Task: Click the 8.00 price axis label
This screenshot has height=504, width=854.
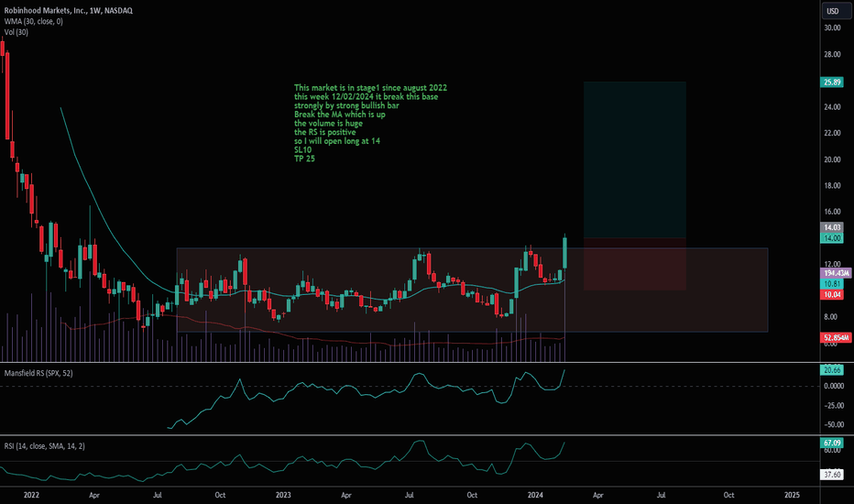Action: coord(830,316)
